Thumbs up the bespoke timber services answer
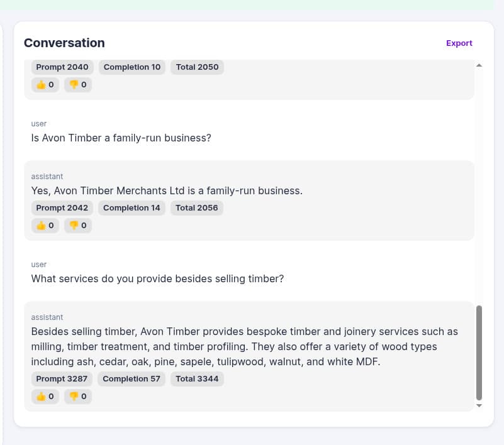Screen dimensions: 504x445 point(45,397)
